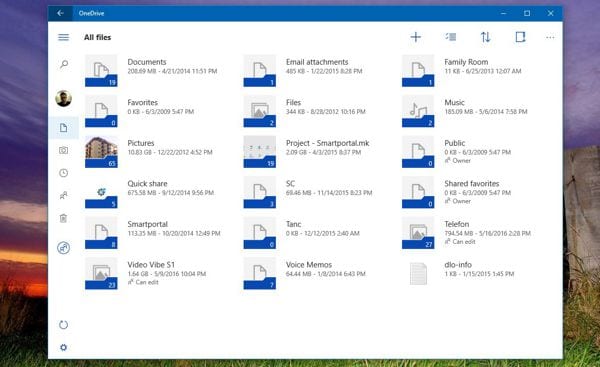
Task: Click the Favorites folder name
Action: point(143,103)
